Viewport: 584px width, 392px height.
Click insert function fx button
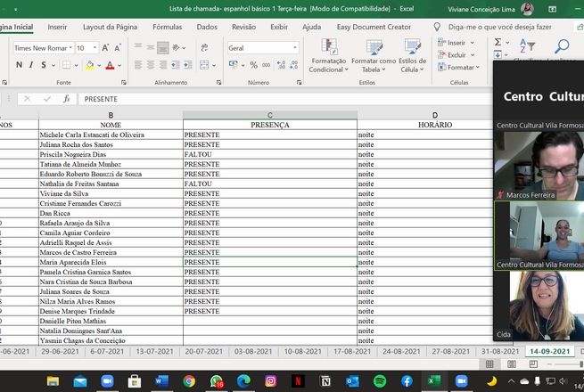click(67, 99)
